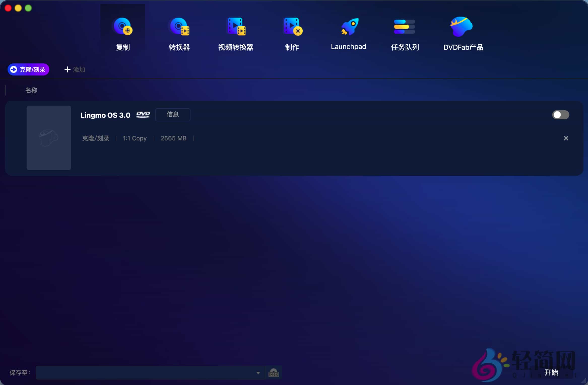Open 信息 info for Lingmo OS 3.0
The image size is (588, 385).
click(173, 114)
